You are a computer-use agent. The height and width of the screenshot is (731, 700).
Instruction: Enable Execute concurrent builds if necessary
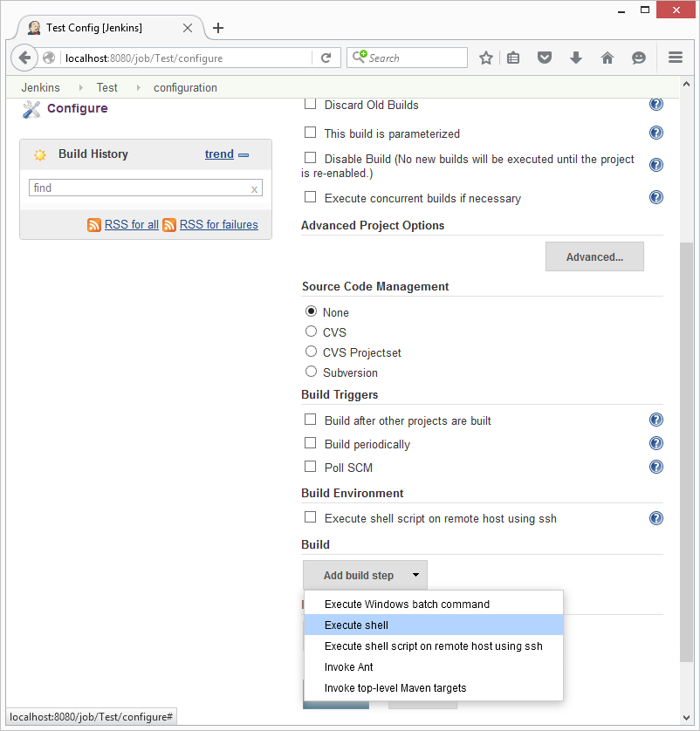pyautogui.click(x=310, y=197)
